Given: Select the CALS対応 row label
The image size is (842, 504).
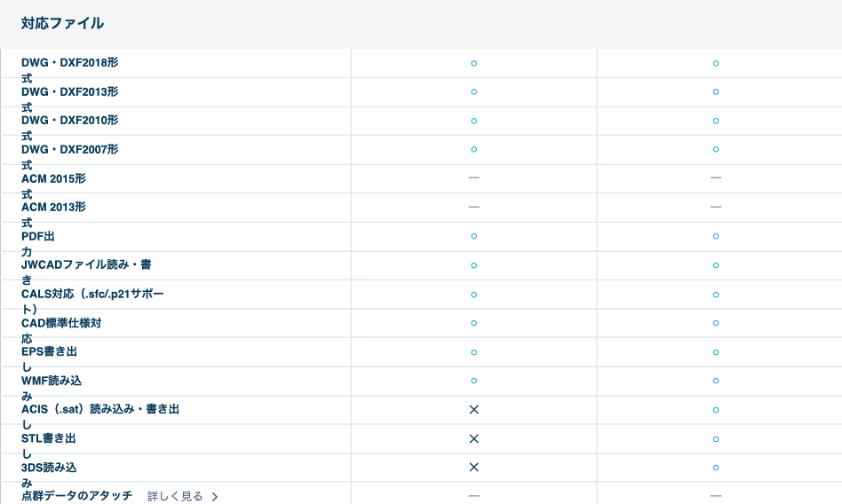Looking at the screenshot, I should tap(92, 294).
